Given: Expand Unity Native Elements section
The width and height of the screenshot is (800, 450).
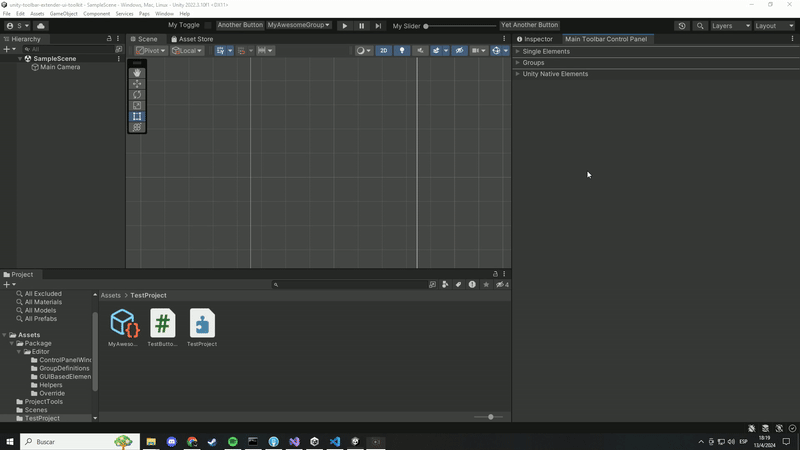Looking at the screenshot, I should pyautogui.click(x=517, y=73).
